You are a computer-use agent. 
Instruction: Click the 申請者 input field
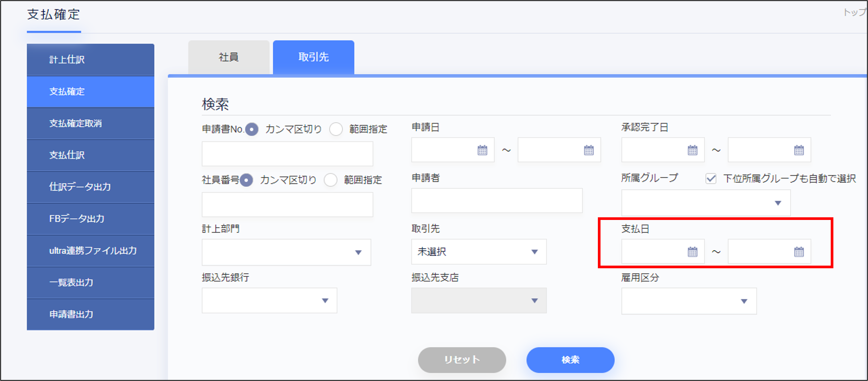pos(497,201)
